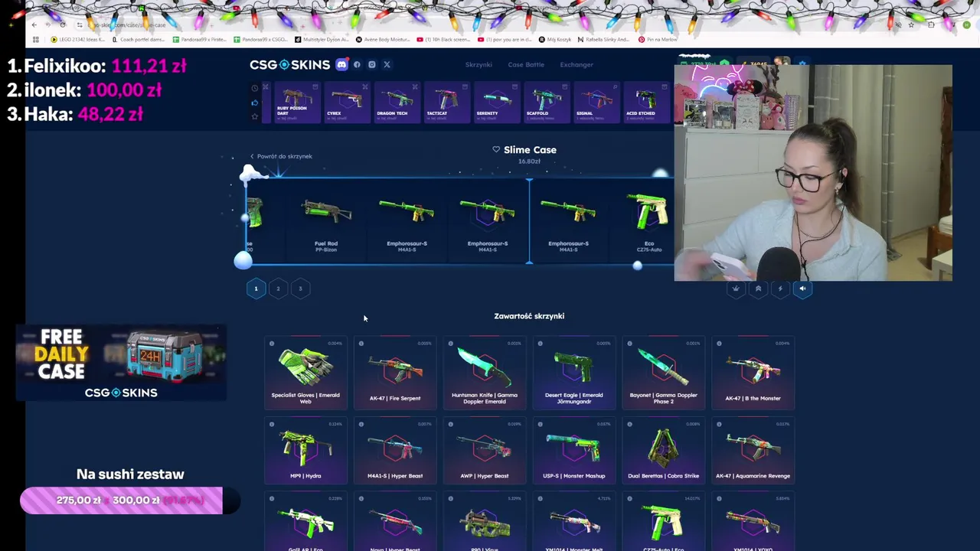Click the Free Daily Case banner

coord(121,363)
